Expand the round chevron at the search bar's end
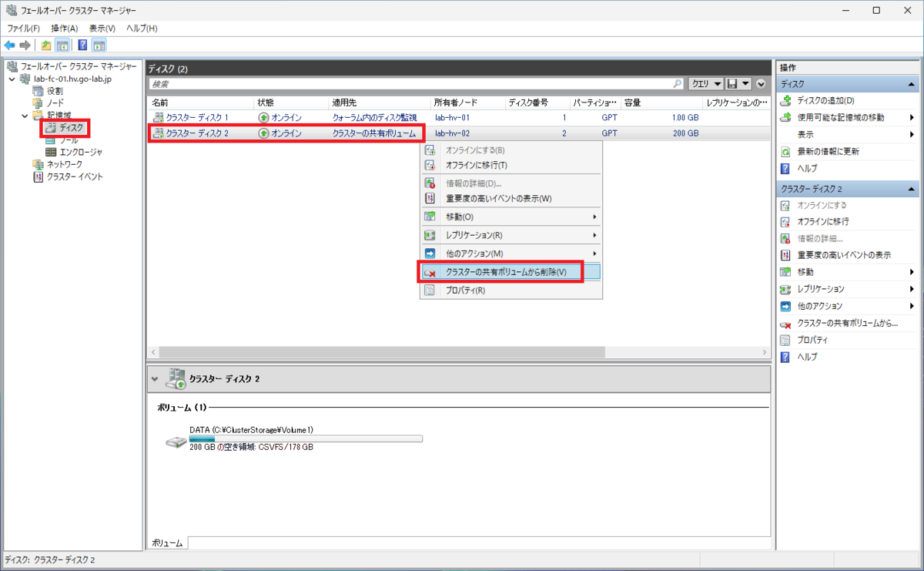This screenshot has height=571, width=924. coord(762,83)
